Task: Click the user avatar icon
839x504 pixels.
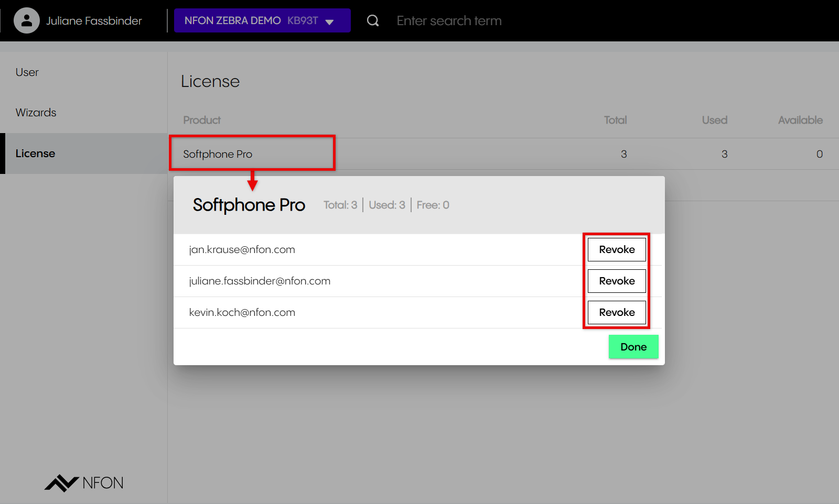Action: tap(27, 21)
